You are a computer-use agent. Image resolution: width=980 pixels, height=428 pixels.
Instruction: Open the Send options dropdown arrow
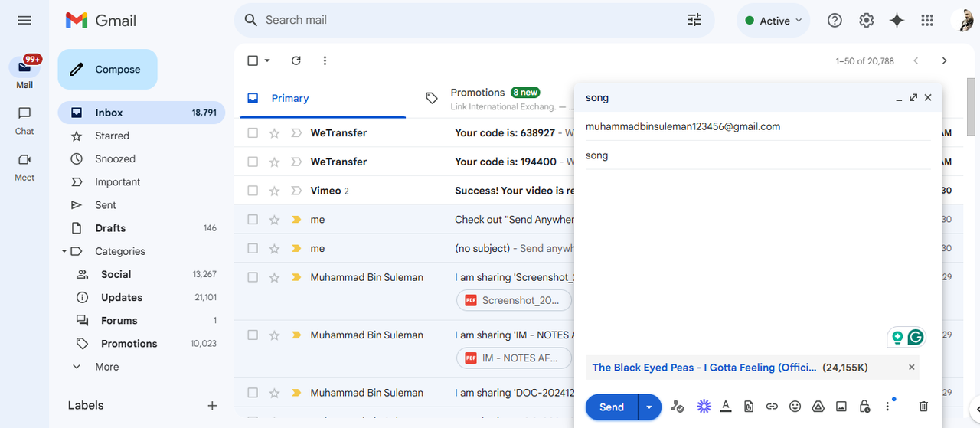tap(649, 407)
